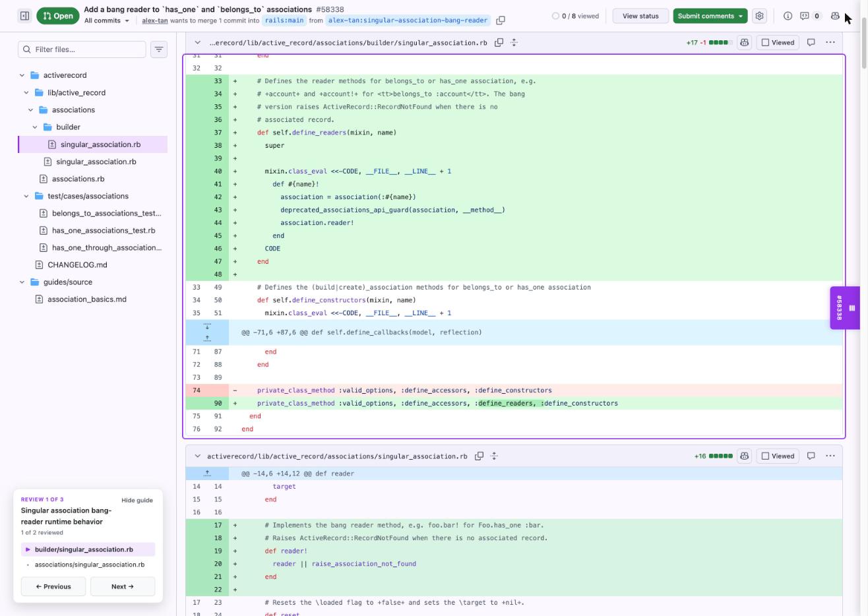
Task: Hide the review guide
Action: (137, 500)
